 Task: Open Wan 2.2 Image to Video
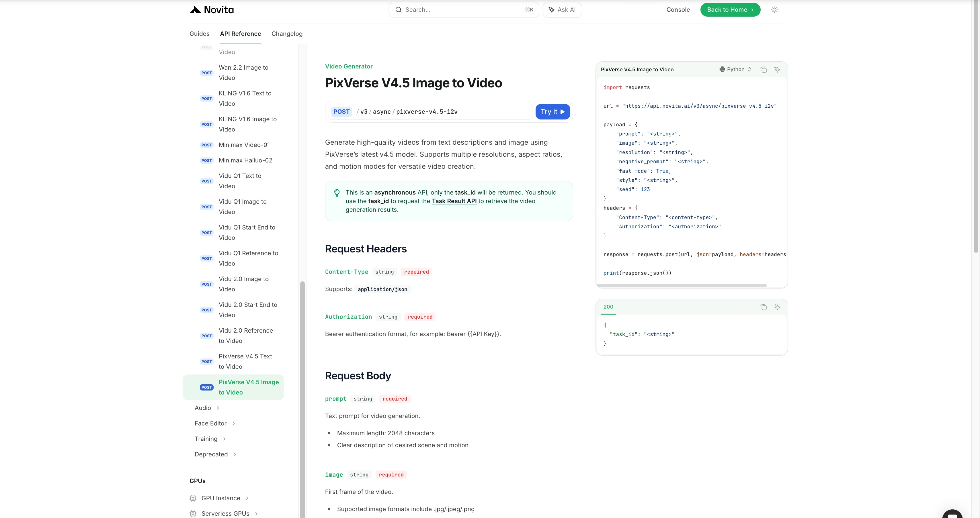pos(243,73)
